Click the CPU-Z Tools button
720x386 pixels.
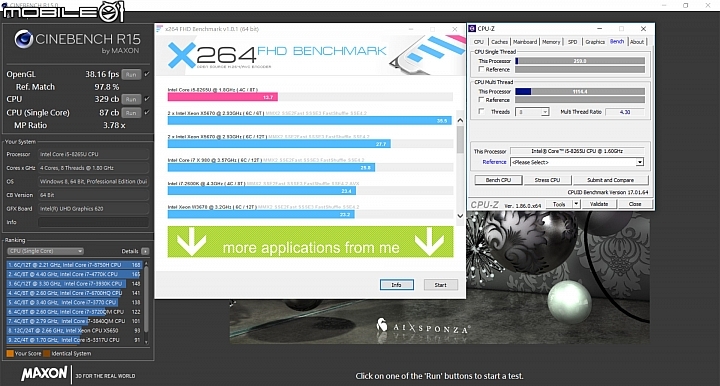559,204
